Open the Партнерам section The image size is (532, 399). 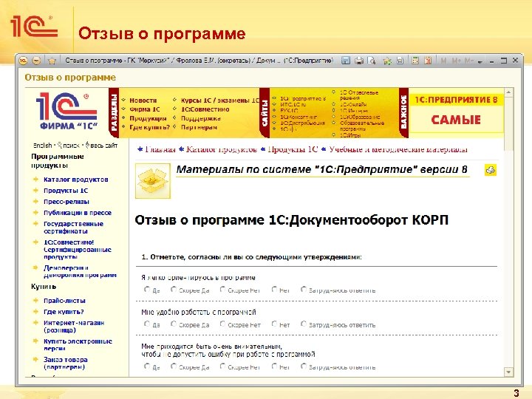tap(199, 127)
